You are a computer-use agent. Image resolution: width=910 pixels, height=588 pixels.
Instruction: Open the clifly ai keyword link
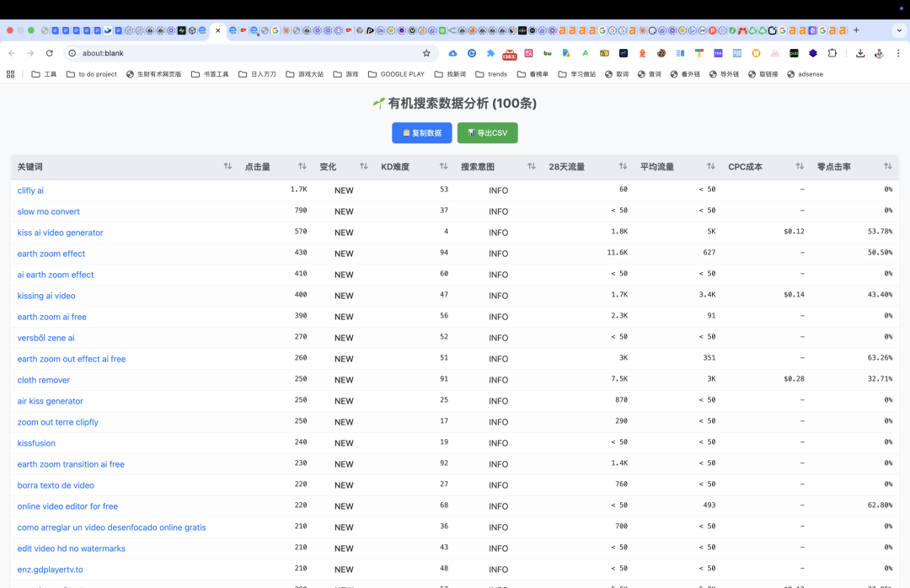30,190
